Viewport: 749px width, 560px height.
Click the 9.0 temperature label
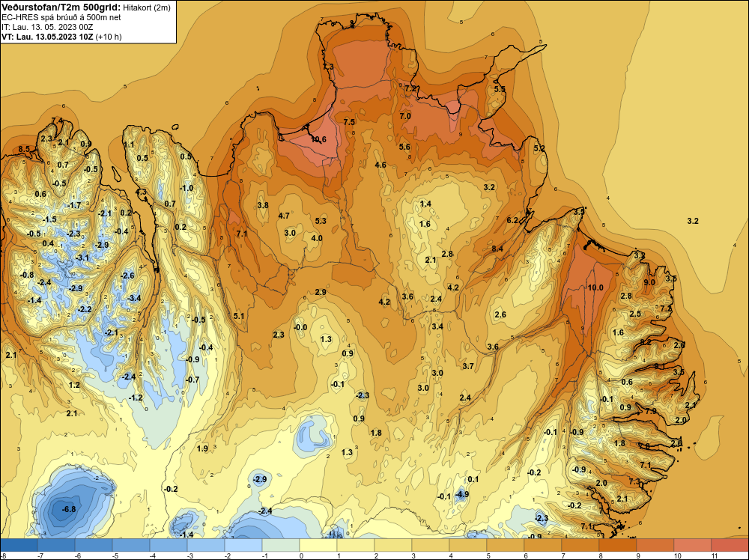coord(649,282)
